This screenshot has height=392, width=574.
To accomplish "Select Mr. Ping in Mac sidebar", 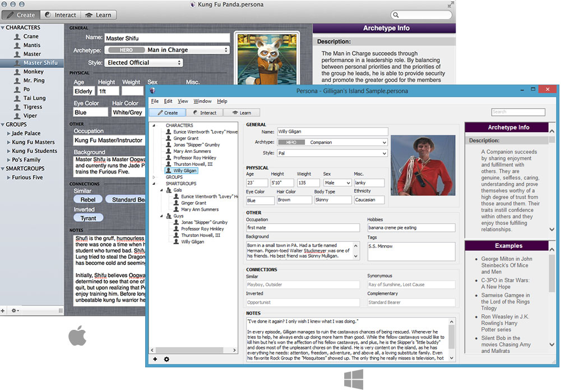I will coord(34,81).
